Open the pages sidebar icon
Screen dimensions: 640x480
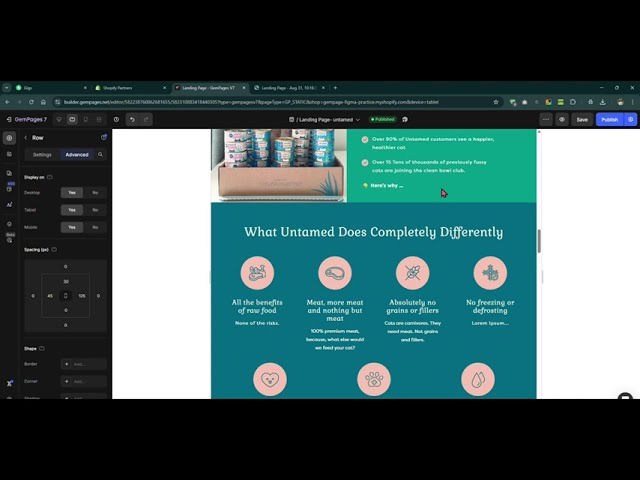click(9, 173)
